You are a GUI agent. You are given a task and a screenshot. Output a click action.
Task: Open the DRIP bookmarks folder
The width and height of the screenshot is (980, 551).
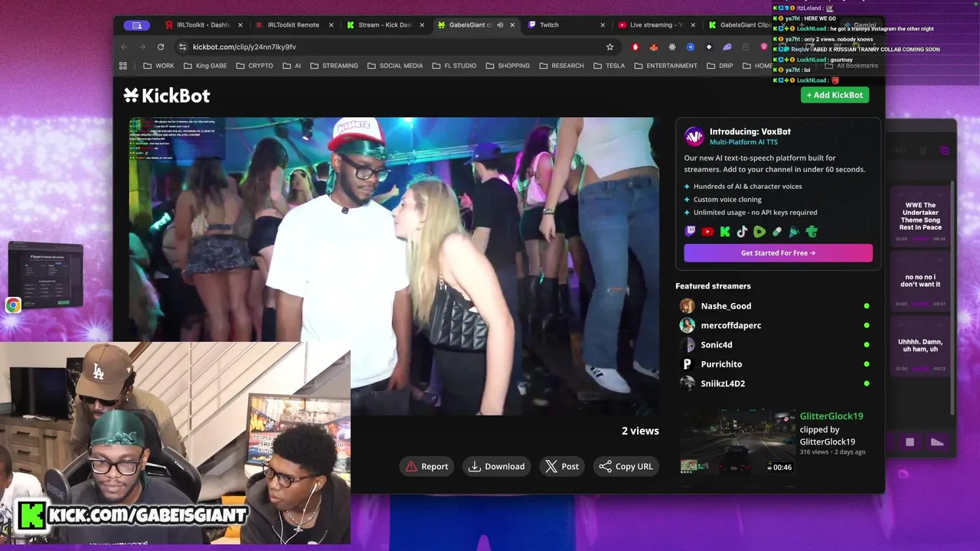pos(720,66)
